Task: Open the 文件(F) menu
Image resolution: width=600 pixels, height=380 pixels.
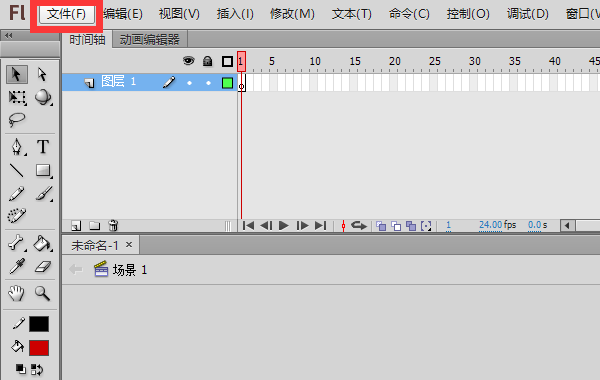Action: (67, 14)
